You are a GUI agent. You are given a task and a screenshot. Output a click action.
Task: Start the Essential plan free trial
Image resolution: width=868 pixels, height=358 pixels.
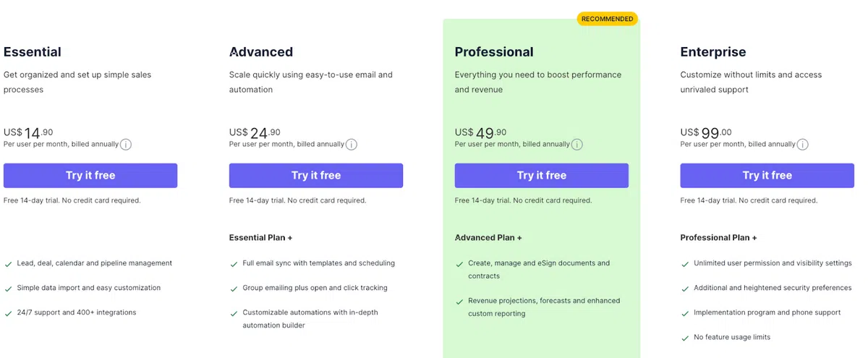coord(90,175)
